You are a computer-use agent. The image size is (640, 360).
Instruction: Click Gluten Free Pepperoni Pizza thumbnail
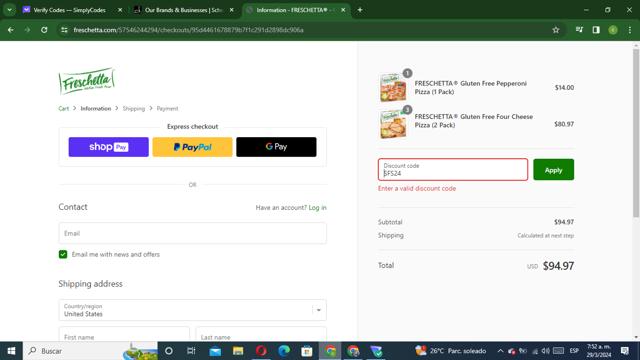click(393, 87)
